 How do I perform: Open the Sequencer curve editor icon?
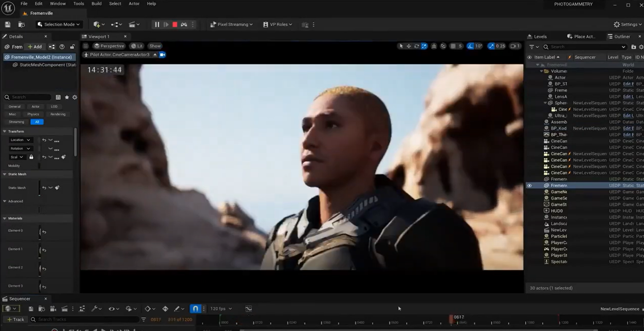pyautogui.click(x=249, y=309)
